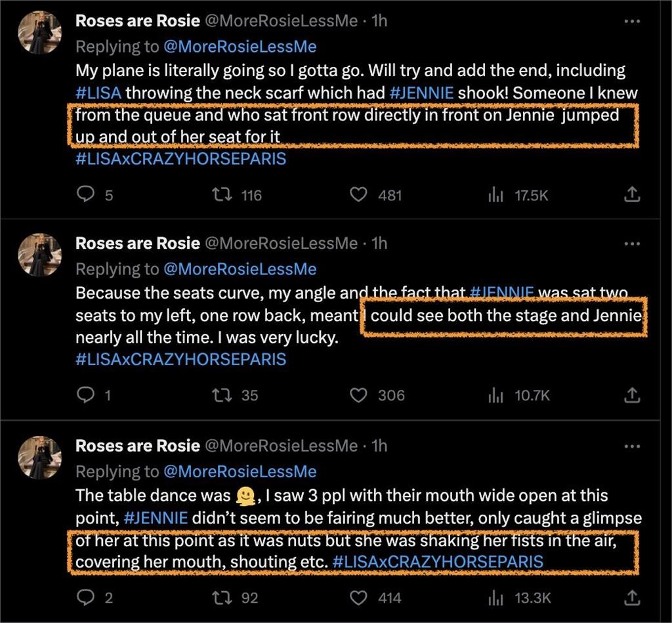Reply to the second tweet with 1 reply

pos(87,395)
